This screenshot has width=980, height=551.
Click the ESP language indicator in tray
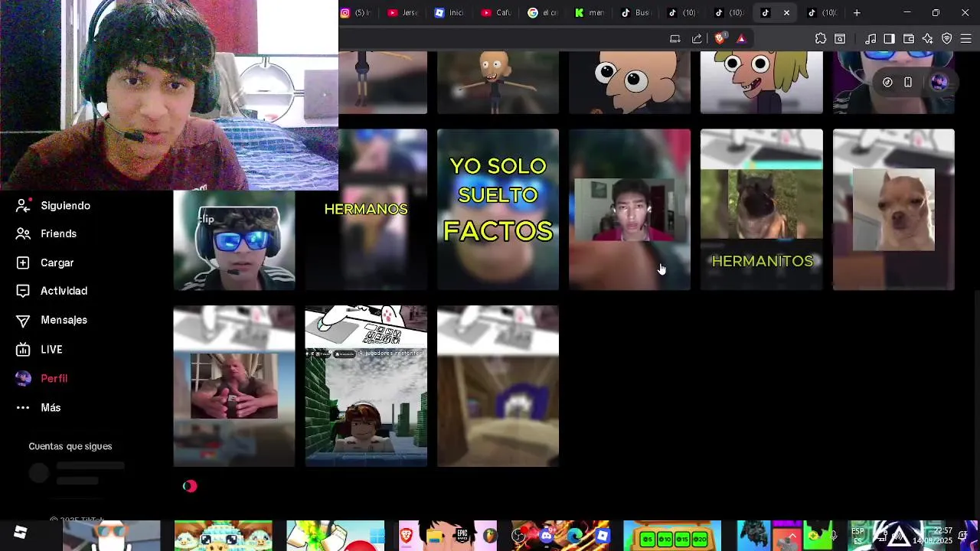coord(857,536)
